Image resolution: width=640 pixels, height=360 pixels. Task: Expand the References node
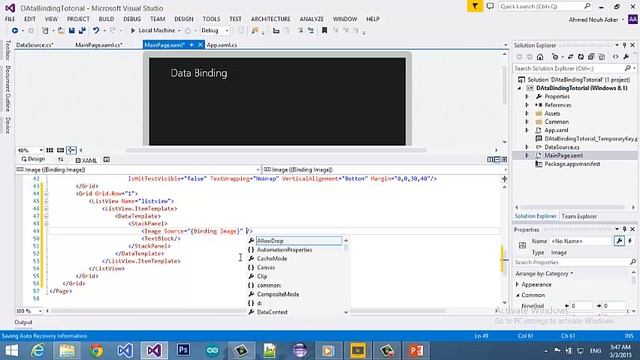coord(527,105)
